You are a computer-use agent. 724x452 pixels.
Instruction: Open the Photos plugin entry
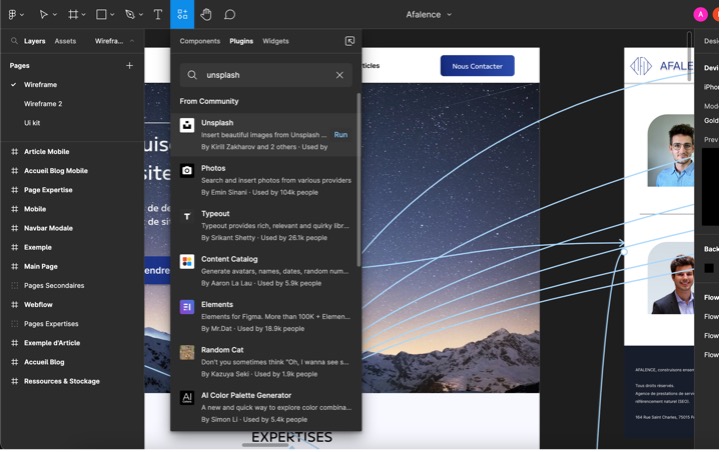pos(266,180)
